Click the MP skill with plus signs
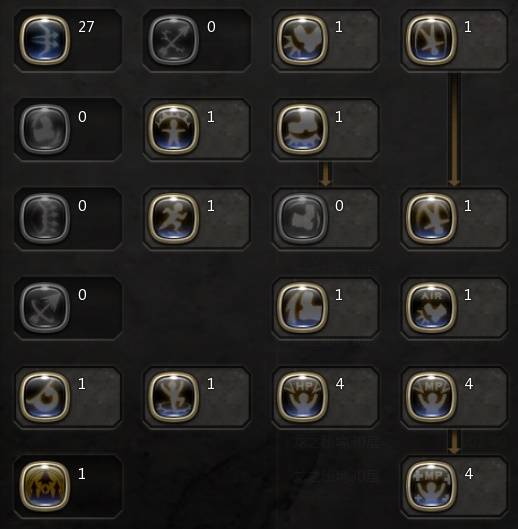This screenshot has height=529, width=518. (431, 486)
